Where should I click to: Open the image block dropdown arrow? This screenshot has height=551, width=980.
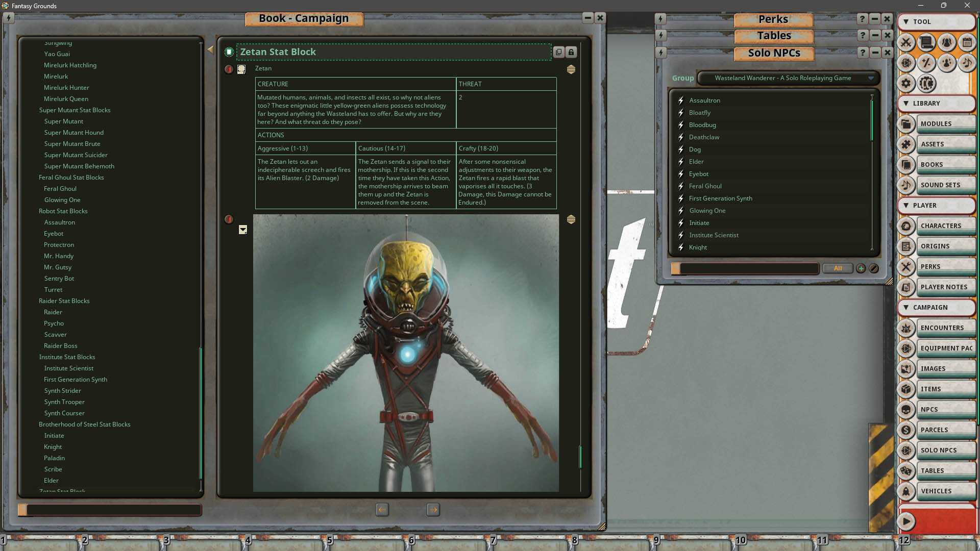pos(243,230)
